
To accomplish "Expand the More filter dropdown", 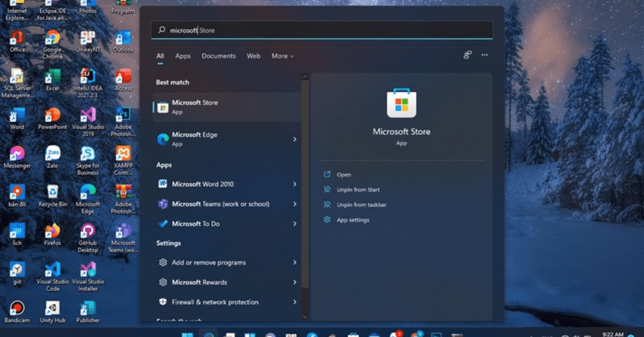I will tap(282, 56).
